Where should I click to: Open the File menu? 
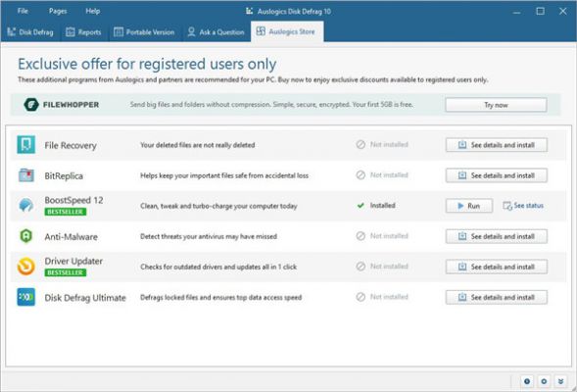[23, 11]
